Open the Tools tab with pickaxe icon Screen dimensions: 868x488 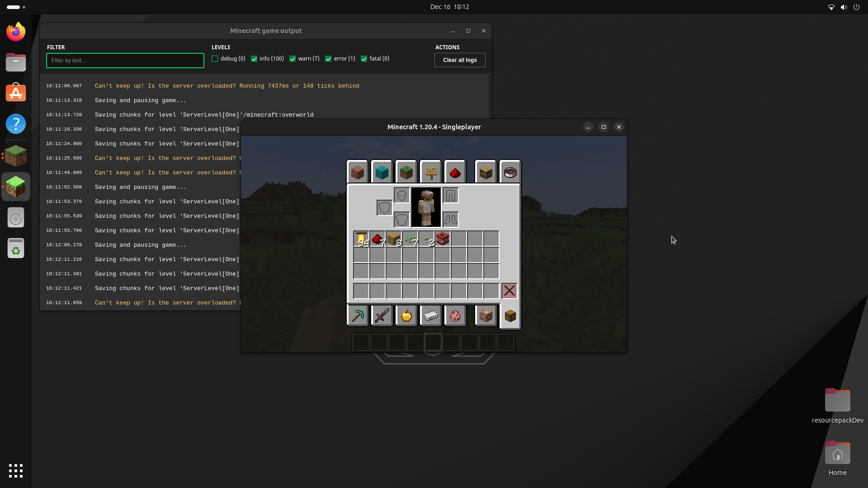point(358,315)
